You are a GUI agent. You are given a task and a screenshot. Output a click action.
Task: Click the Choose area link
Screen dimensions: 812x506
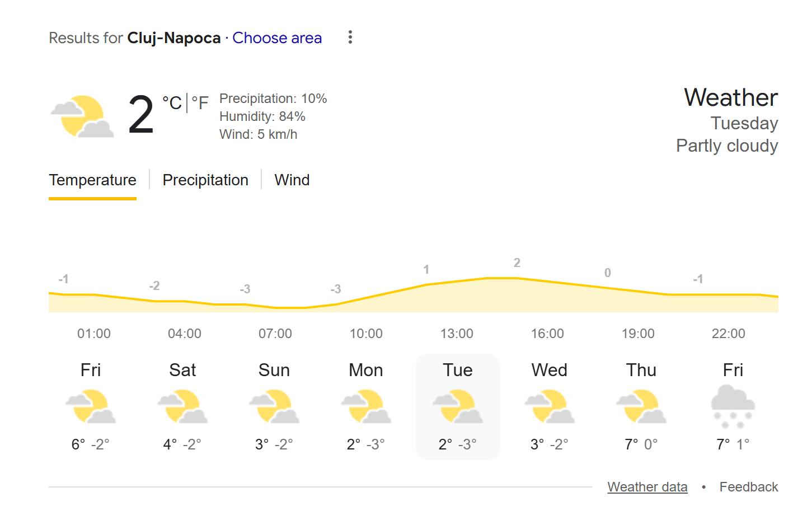tap(277, 38)
